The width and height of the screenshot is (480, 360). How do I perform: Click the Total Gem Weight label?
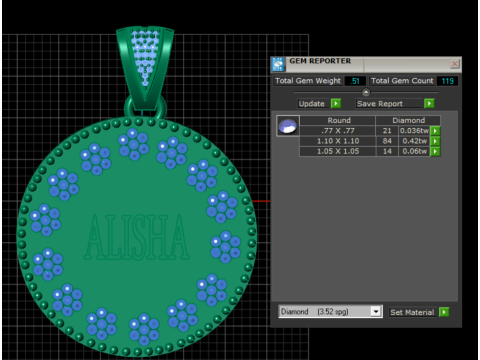point(308,81)
